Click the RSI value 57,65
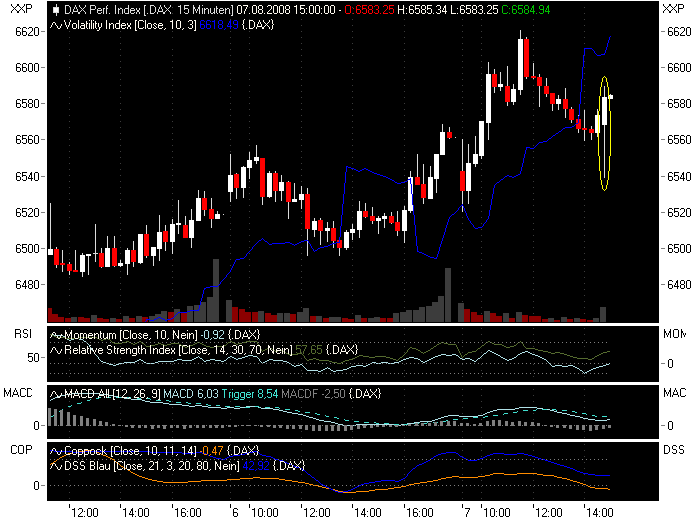 click(309, 350)
